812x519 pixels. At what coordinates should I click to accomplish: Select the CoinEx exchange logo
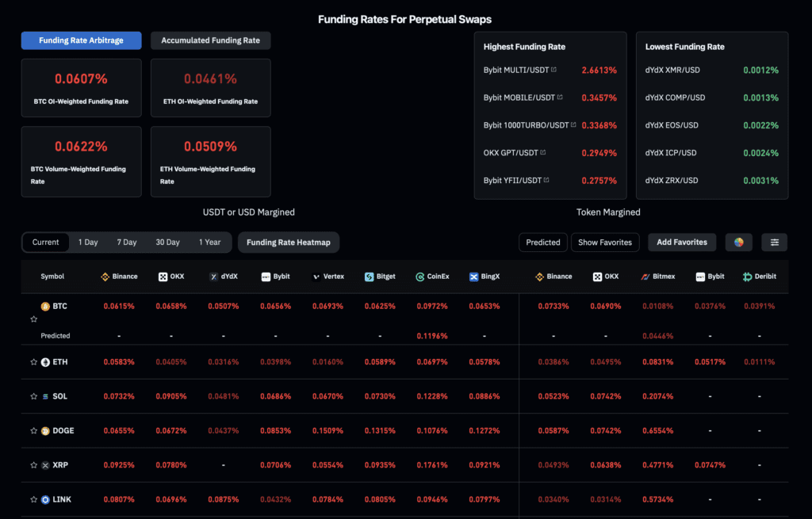(x=419, y=277)
